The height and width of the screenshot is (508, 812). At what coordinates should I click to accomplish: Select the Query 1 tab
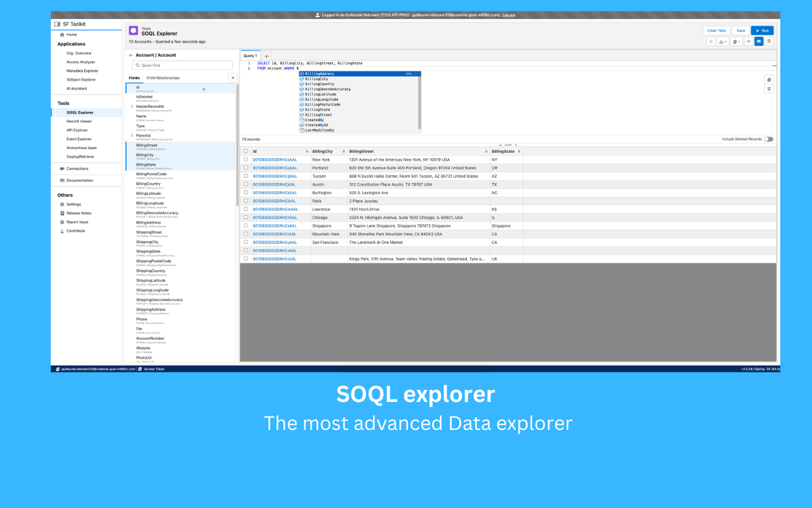[x=249, y=55]
